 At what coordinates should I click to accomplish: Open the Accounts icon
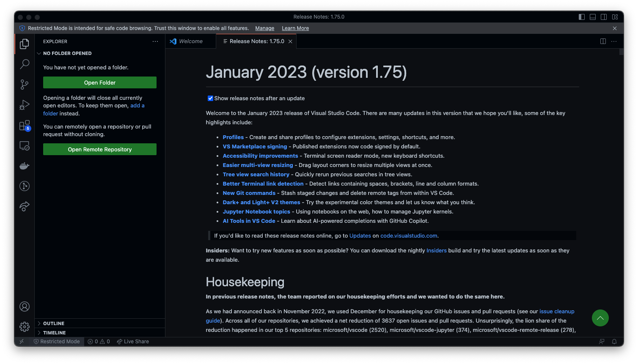[25, 307]
